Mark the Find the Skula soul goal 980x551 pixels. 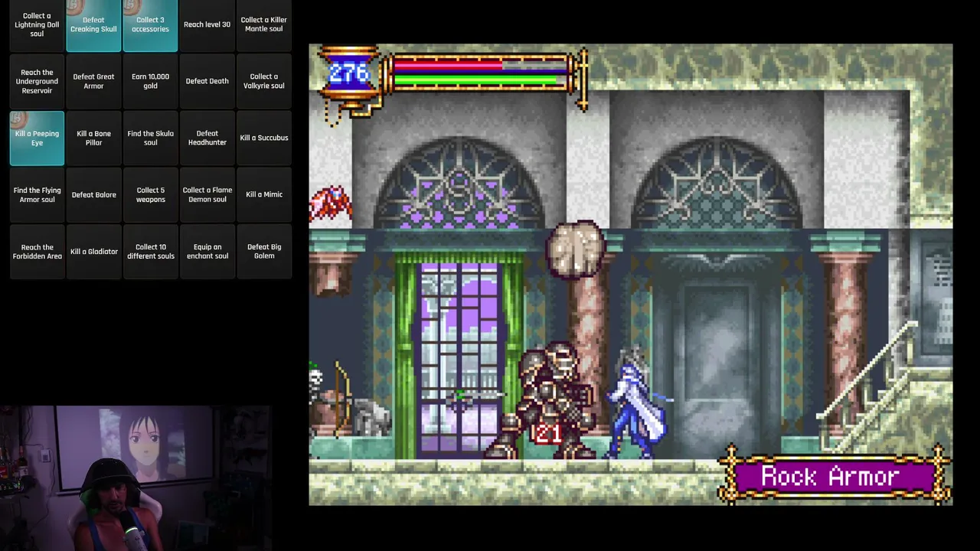pos(150,138)
